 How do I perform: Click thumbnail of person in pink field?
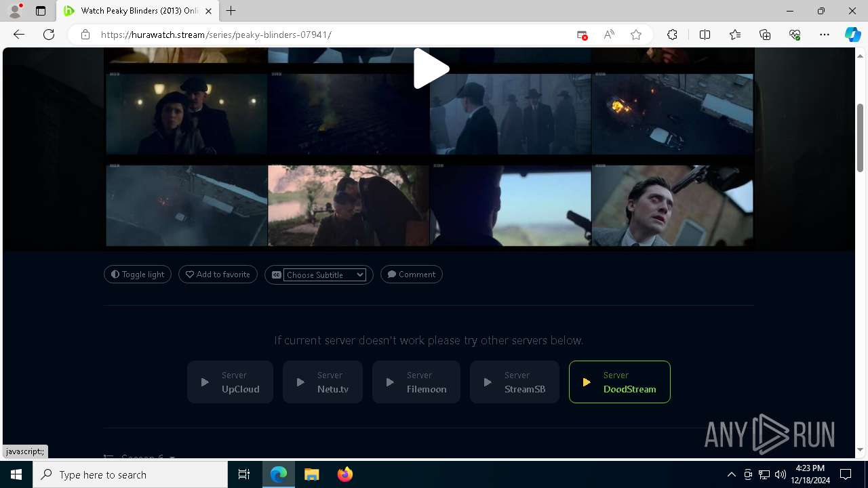click(x=348, y=205)
